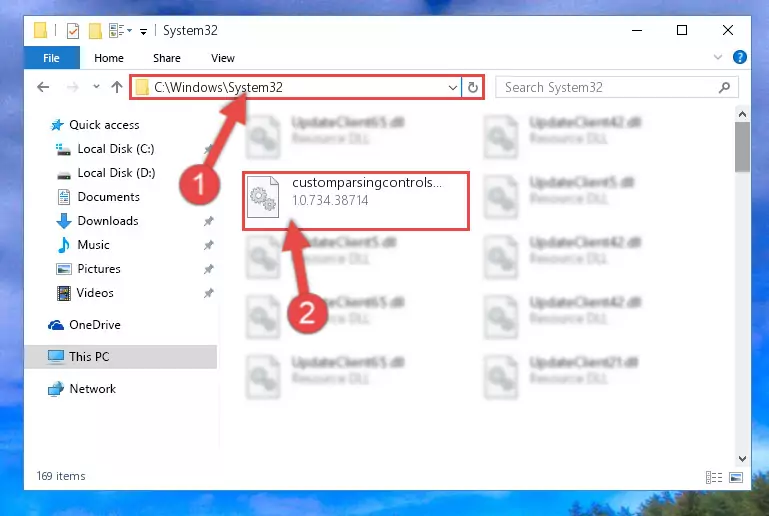Click the pin icon beside Downloads
Image resolution: width=769 pixels, height=516 pixels.
[x=208, y=221]
